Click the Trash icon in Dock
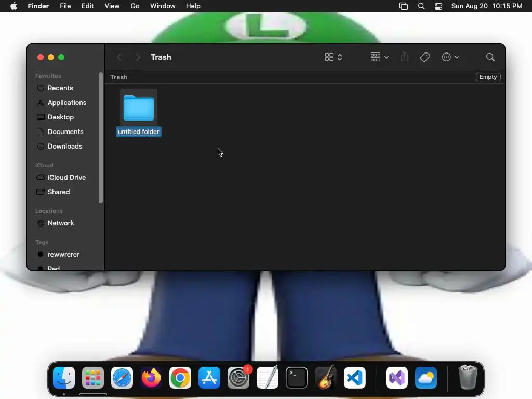The width and height of the screenshot is (532, 399). [468, 377]
